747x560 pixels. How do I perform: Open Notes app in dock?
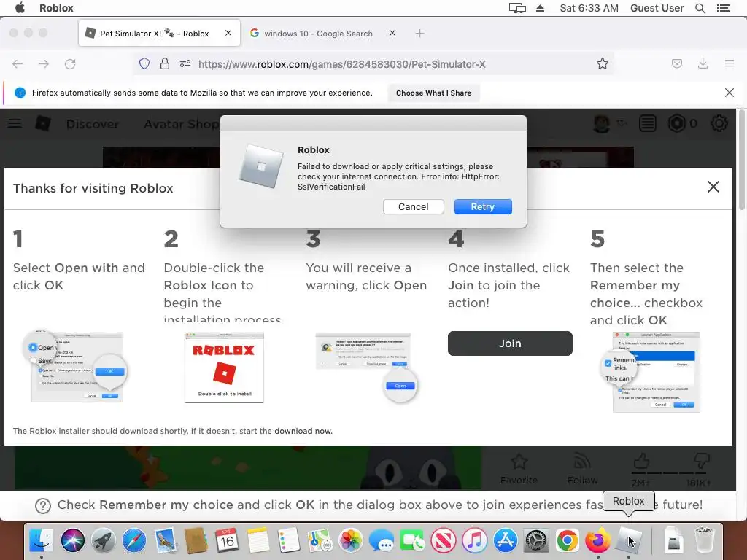pyautogui.click(x=258, y=540)
